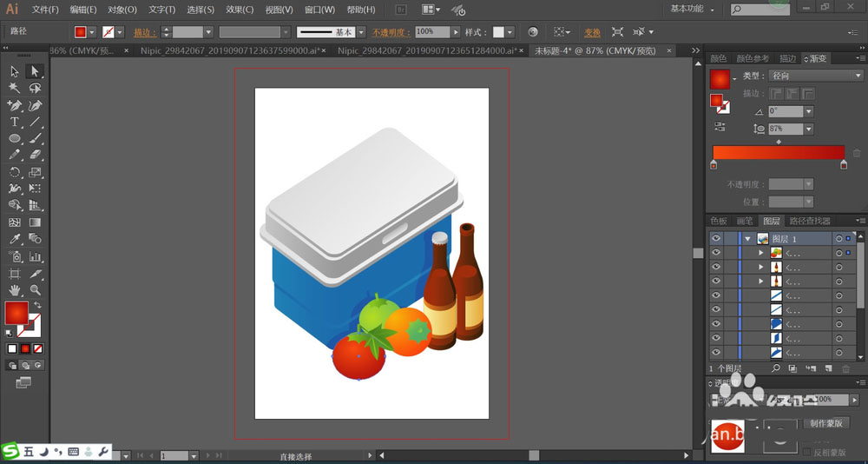Select the Symbol Sprayer tool
The image size is (868, 464).
pyautogui.click(x=15, y=256)
